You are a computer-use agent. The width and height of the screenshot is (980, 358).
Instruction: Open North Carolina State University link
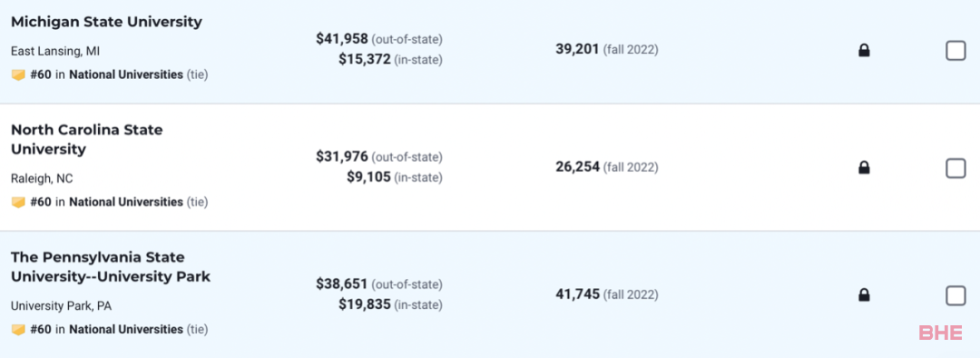pos(87,140)
